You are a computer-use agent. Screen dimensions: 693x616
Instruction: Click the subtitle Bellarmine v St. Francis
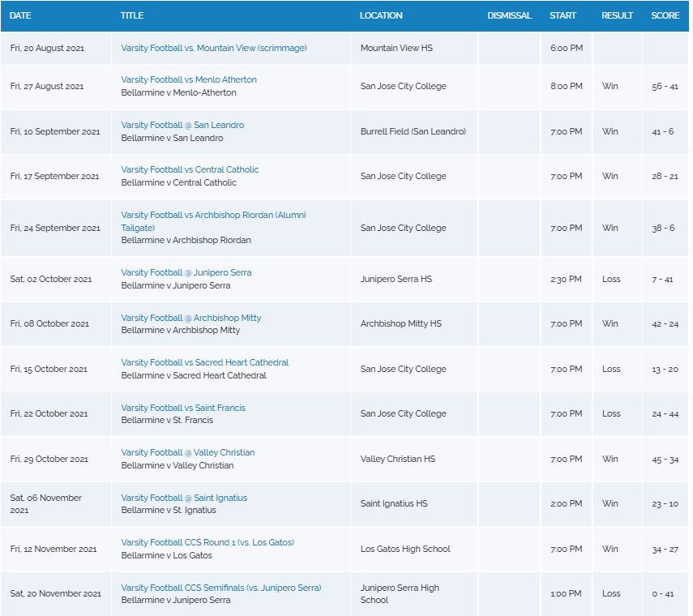pos(167,420)
